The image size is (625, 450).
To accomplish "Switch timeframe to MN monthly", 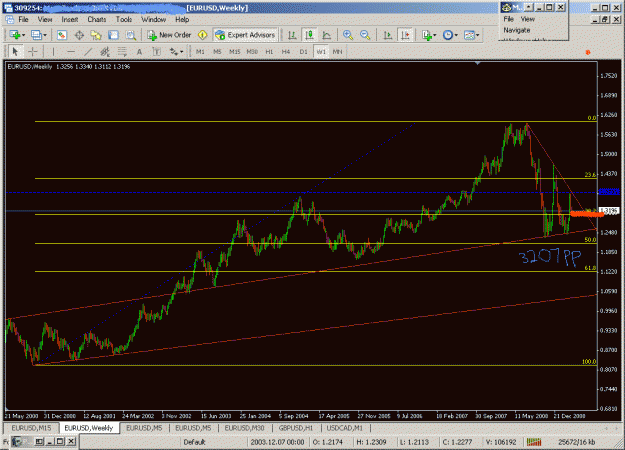I will click(x=338, y=52).
